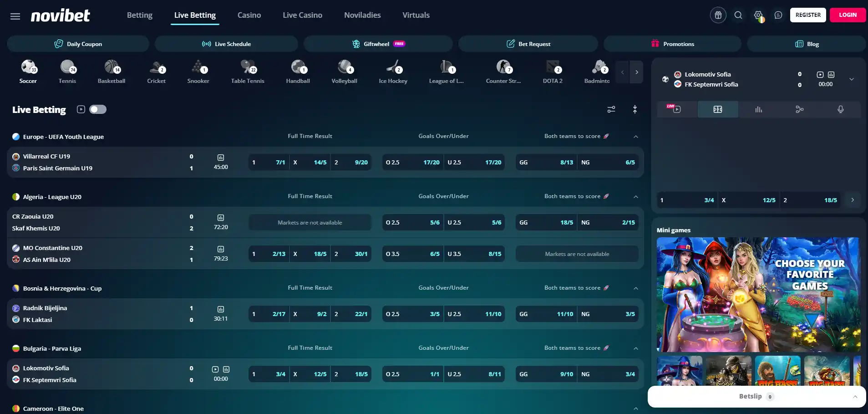Switch to the Casino tab

pyautogui.click(x=249, y=15)
